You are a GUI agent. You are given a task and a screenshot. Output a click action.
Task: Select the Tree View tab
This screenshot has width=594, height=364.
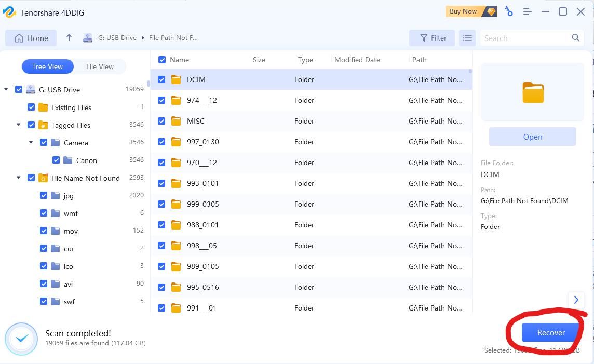point(47,66)
